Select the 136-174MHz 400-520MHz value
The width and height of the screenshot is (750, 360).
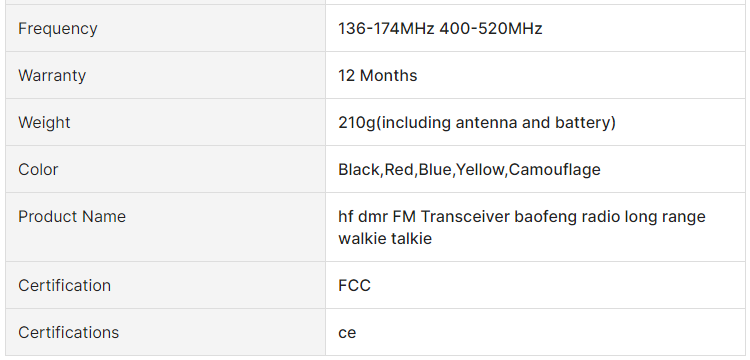(x=440, y=29)
